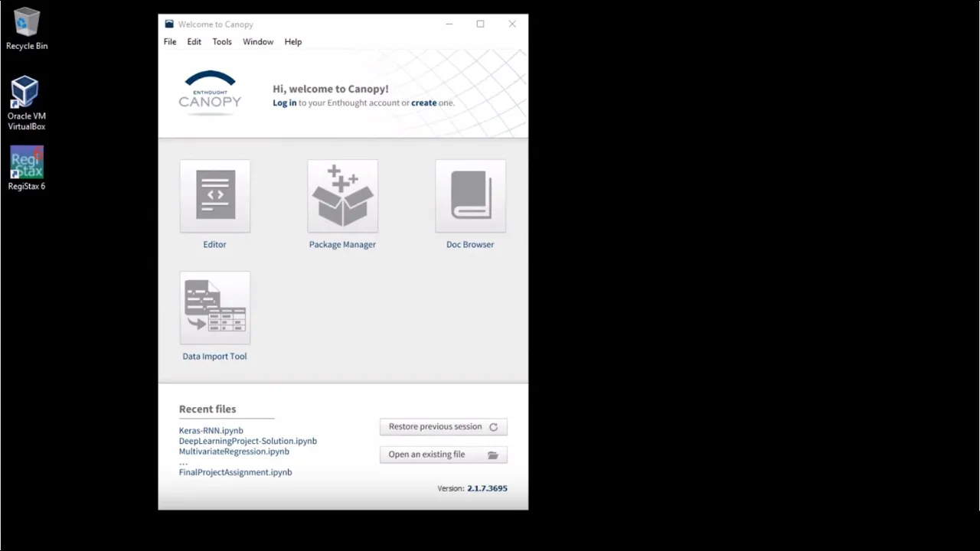The image size is (980, 551).
Task: Click the Recent files heading
Action: (x=207, y=409)
